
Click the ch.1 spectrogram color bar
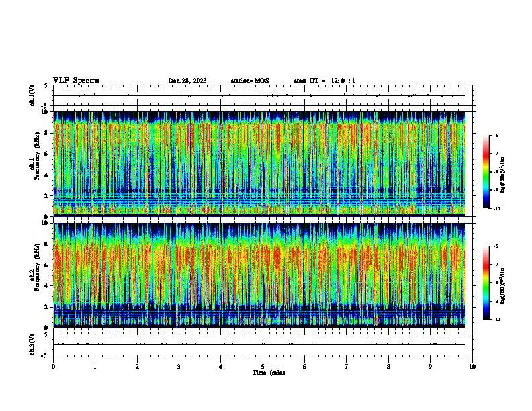486,172
